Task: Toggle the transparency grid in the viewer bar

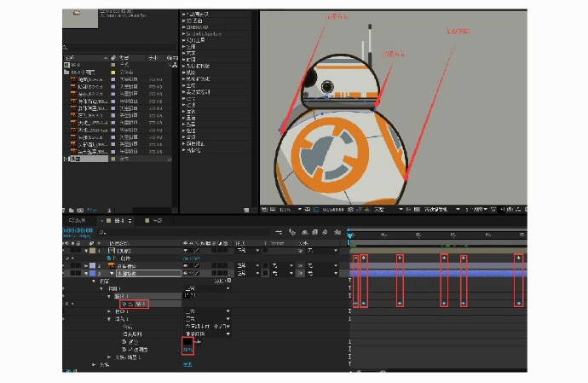Action: pos(417,209)
